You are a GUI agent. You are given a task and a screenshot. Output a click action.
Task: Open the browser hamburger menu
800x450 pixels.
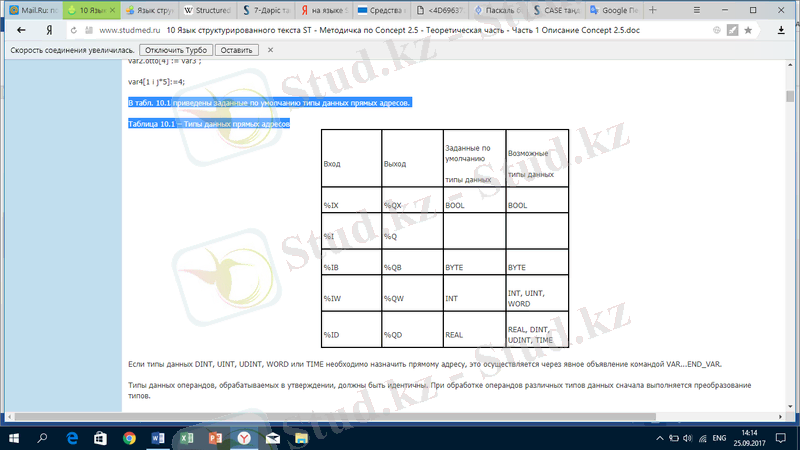696,10
